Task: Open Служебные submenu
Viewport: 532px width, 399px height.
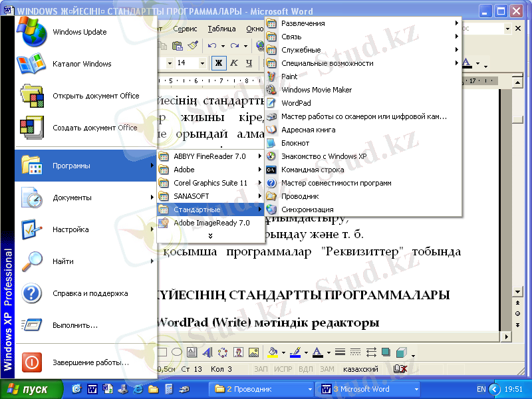Action: (363, 50)
